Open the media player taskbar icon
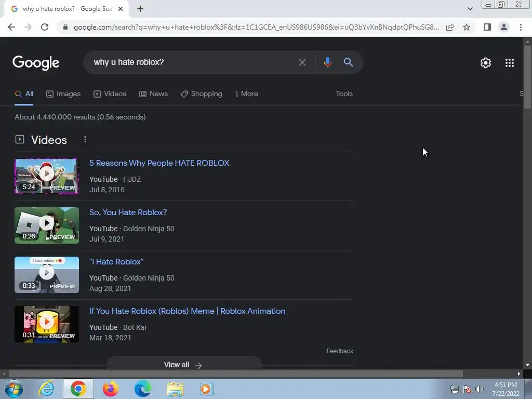Viewport: 532px width, 399px height. click(x=206, y=389)
